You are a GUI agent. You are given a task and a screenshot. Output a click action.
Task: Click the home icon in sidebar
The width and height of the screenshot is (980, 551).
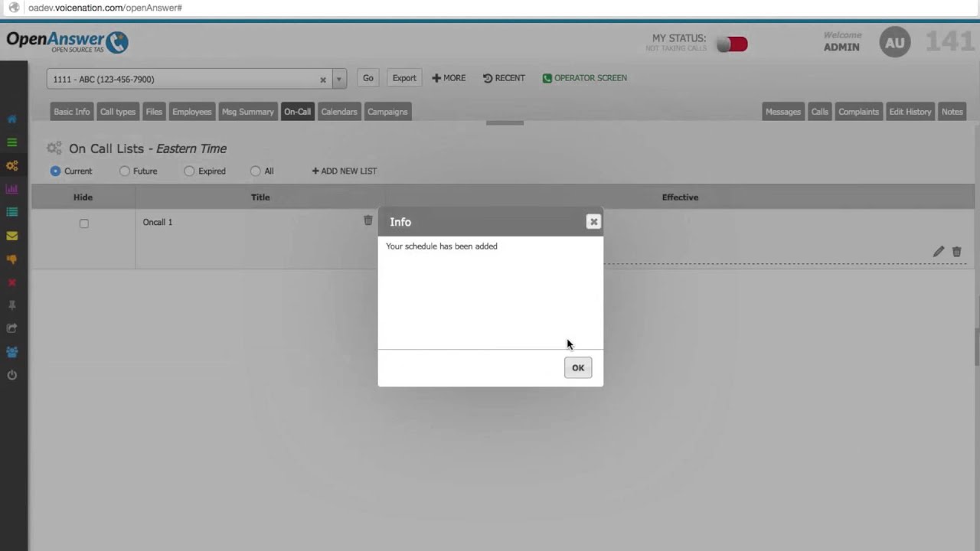click(x=11, y=119)
